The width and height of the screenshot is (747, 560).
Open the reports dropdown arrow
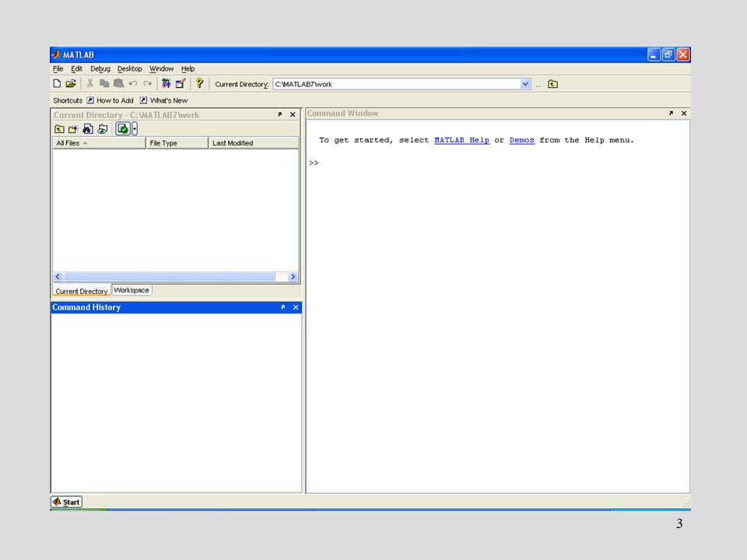(x=135, y=129)
